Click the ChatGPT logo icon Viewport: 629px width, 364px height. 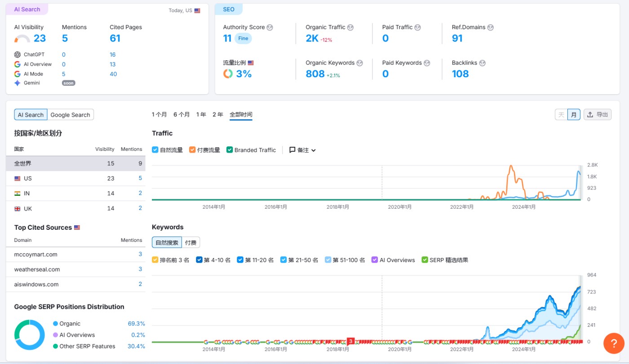point(18,55)
